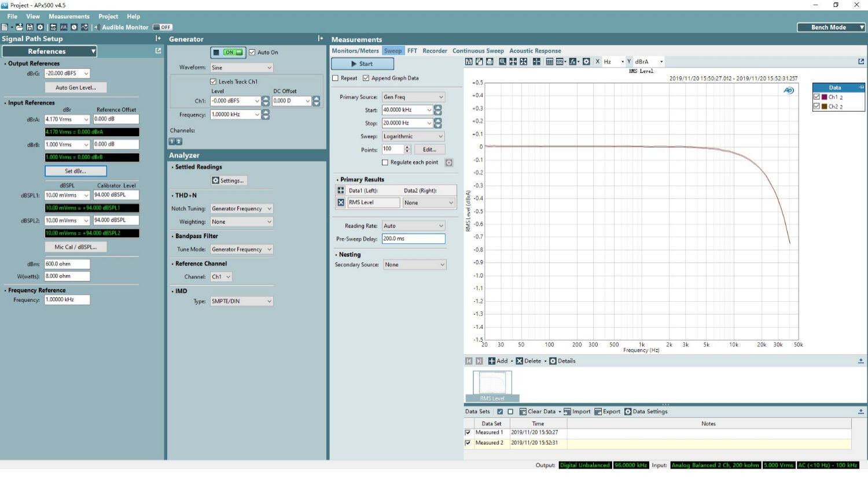Enable the Repeat checkbox
The height and width of the screenshot is (483, 868).
point(335,78)
